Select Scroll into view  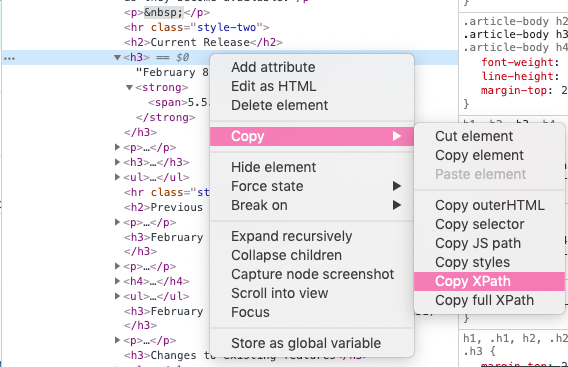312,293
